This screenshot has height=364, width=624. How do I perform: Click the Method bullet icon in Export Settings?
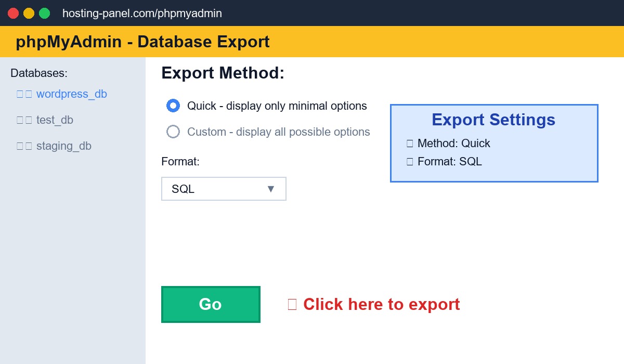410,143
